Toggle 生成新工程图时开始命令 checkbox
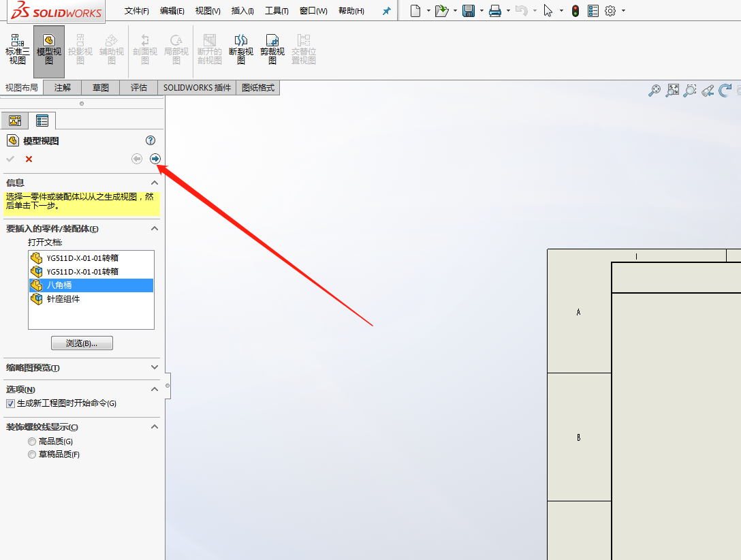The width and height of the screenshot is (741, 560). click(x=10, y=403)
